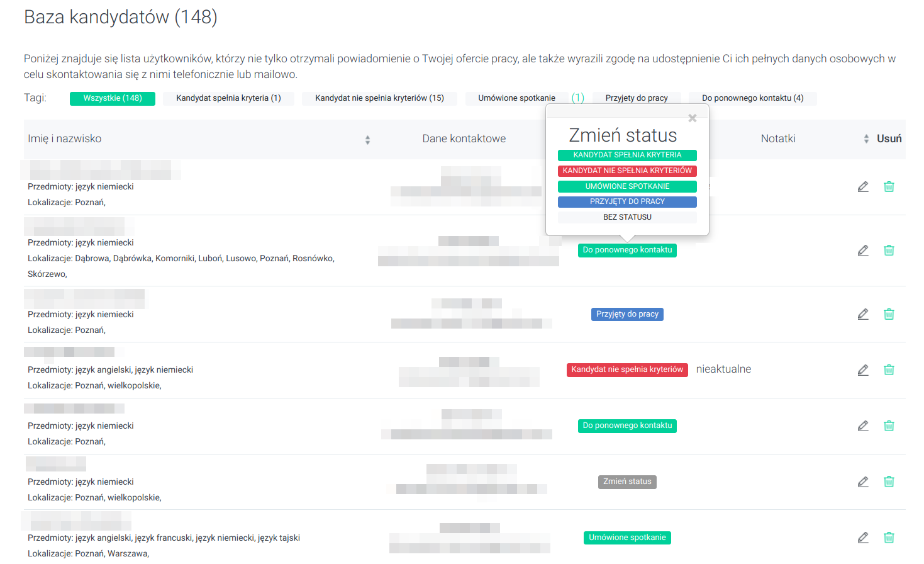Sort by the Notatki column arrows
Viewport: 924px width, 564px height.
coord(866,139)
